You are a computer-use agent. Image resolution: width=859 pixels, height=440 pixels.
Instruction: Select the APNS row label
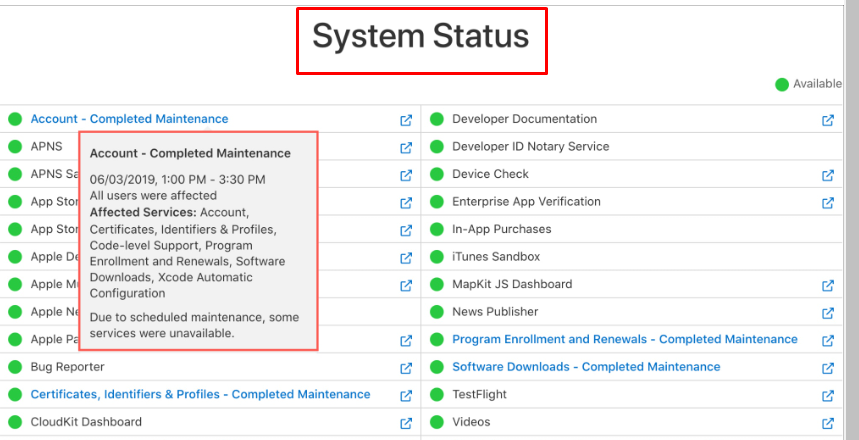pos(47,146)
